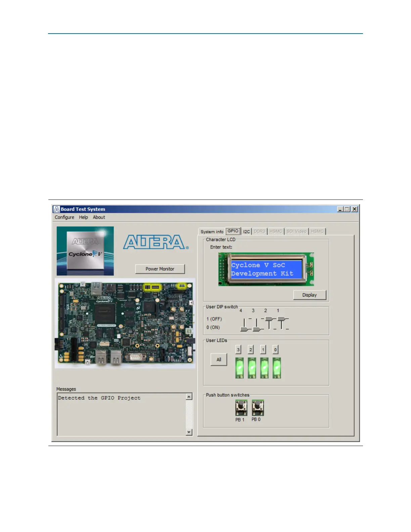Click the green LED under number 0
This screenshot has width=411, height=532.
(277, 368)
